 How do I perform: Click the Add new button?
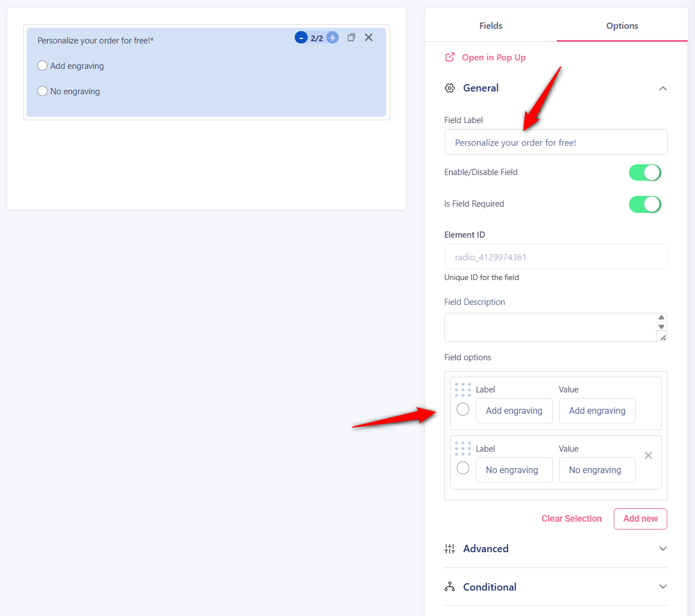(640, 518)
